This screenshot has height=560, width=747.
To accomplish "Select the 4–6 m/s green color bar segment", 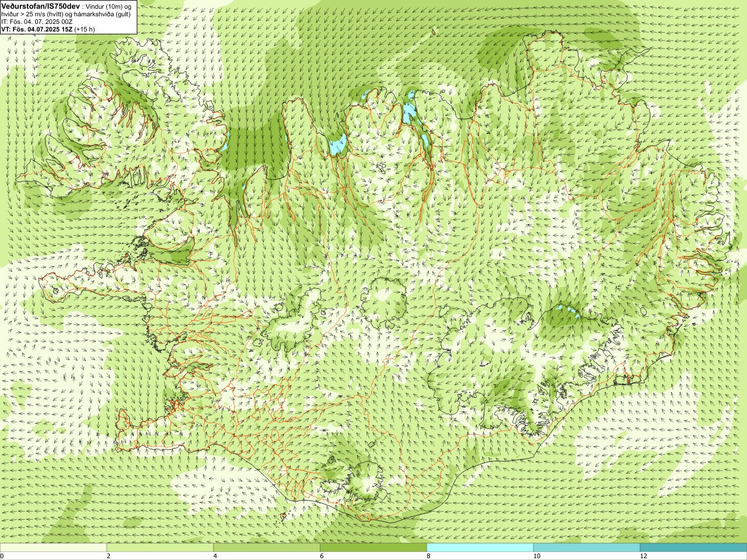I will (x=267, y=548).
